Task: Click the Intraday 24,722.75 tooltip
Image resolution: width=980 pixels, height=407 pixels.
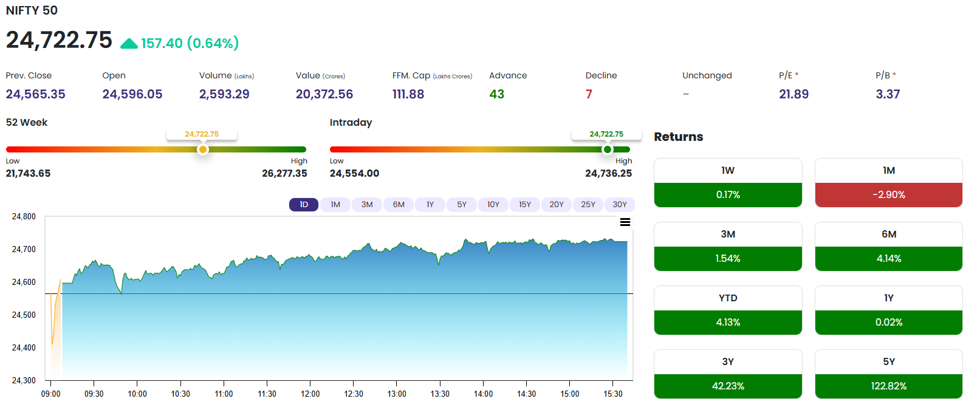Action: coord(606,134)
